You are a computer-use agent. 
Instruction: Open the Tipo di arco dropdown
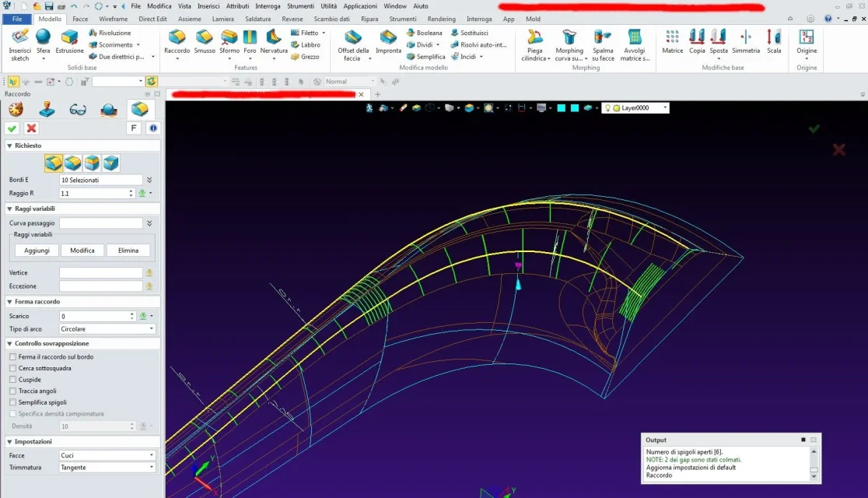[107, 329]
